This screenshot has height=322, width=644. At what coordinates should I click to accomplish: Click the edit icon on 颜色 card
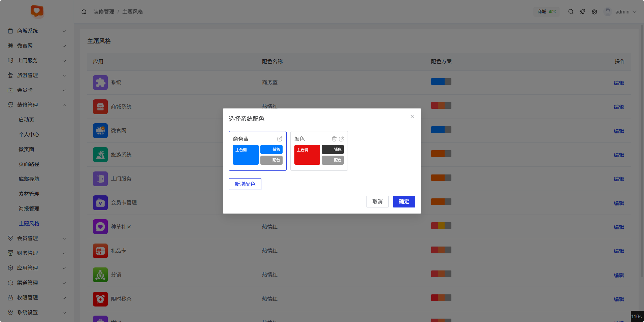coord(341,139)
